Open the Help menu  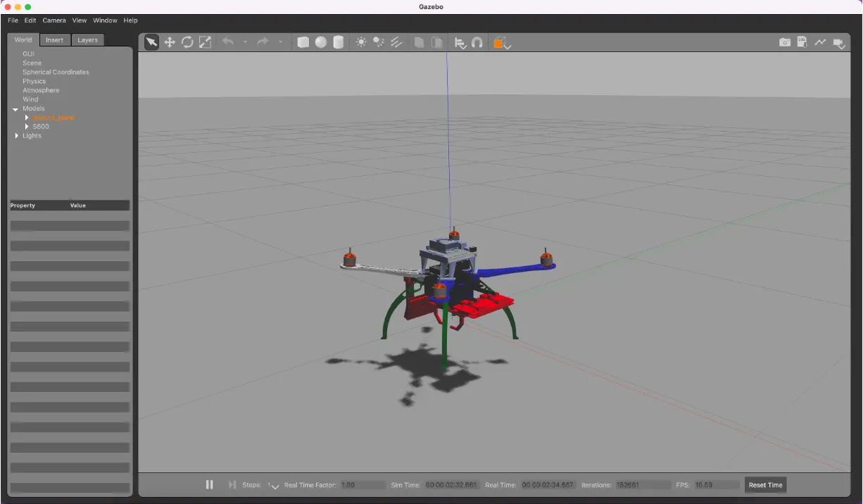pos(131,20)
